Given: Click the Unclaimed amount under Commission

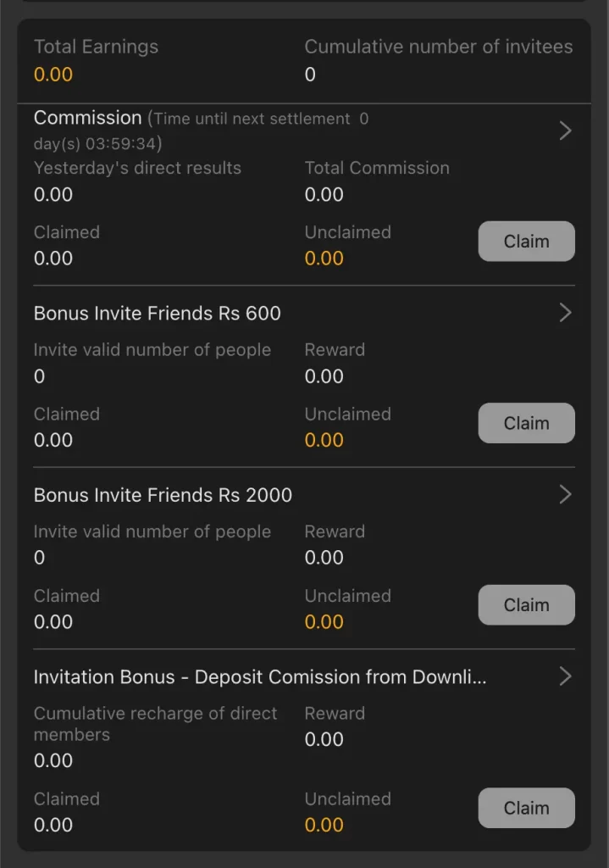Looking at the screenshot, I should pos(324,259).
